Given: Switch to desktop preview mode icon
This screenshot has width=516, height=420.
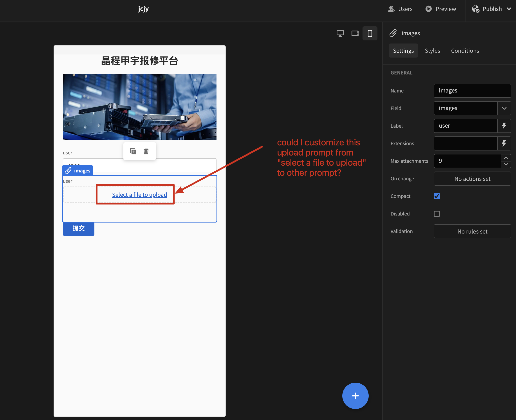Looking at the screenshot, I should pos(340,33).
